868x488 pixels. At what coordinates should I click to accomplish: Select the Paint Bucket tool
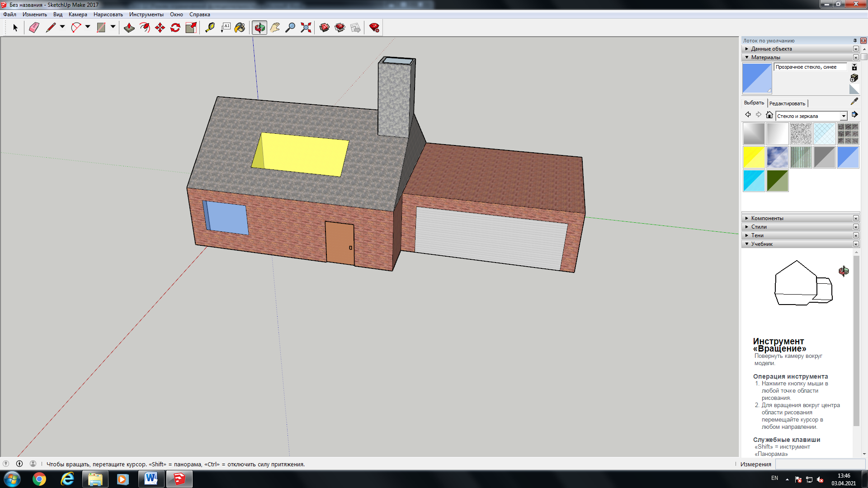click(x=240, y=28)
